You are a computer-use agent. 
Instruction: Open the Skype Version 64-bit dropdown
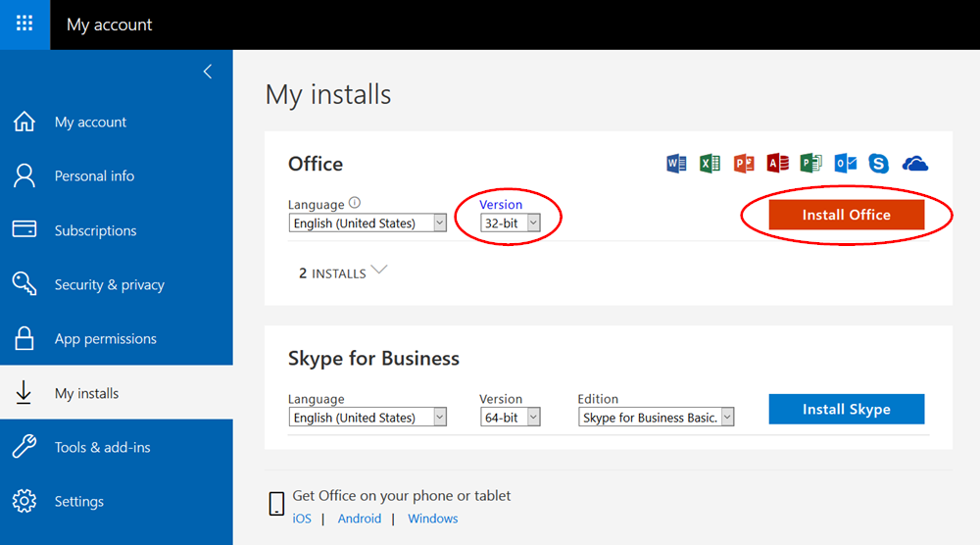510,417
